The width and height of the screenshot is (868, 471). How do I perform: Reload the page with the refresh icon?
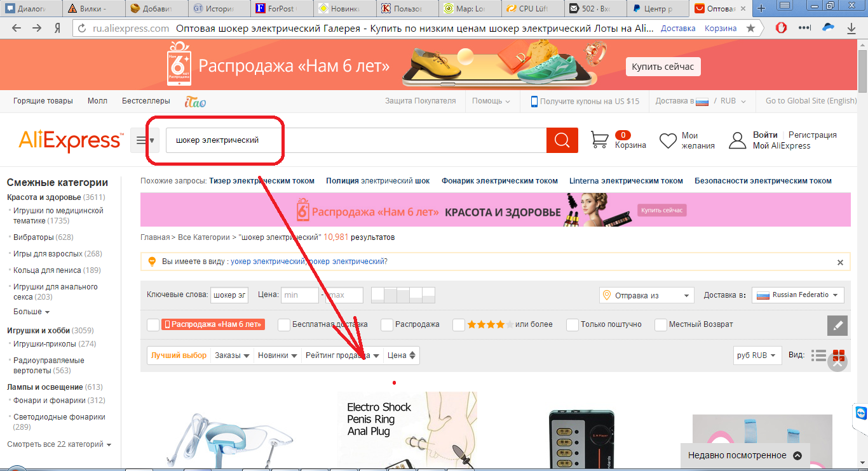click(81, 29)
